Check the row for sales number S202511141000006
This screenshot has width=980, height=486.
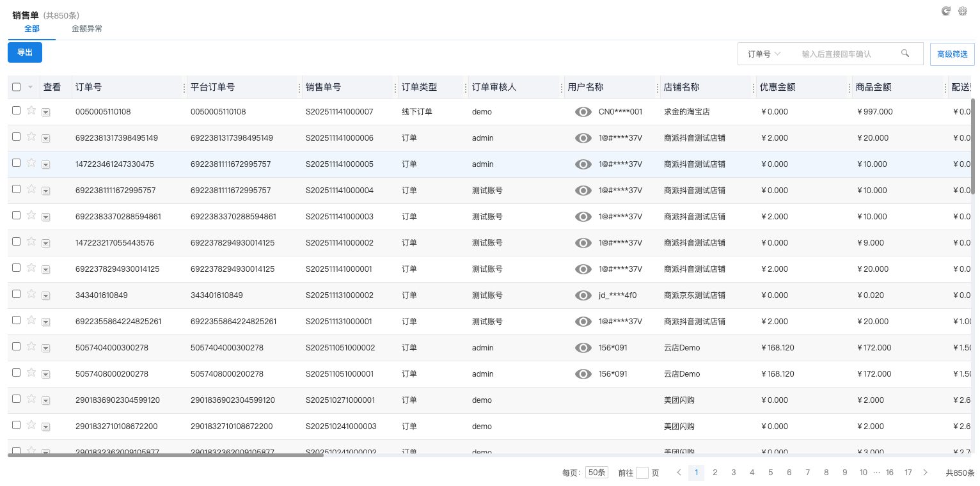(17, 136)
